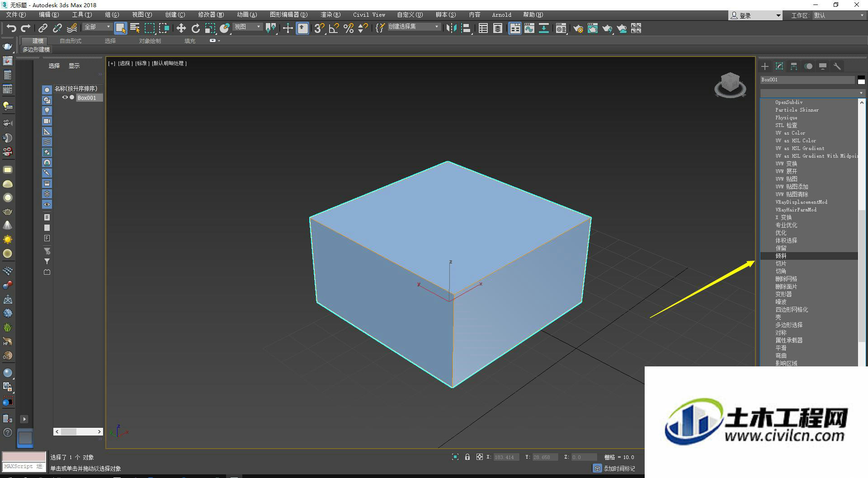
Task: Toggle Angle Snap
Action: tap(334, 28)
